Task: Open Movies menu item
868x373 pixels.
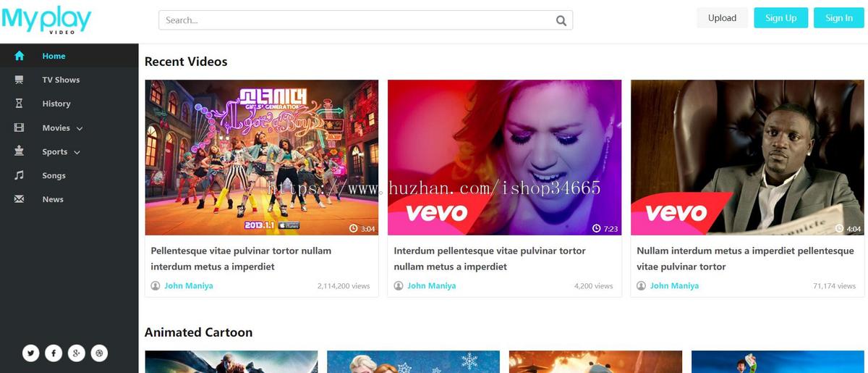Action: [x=56, y=127]
